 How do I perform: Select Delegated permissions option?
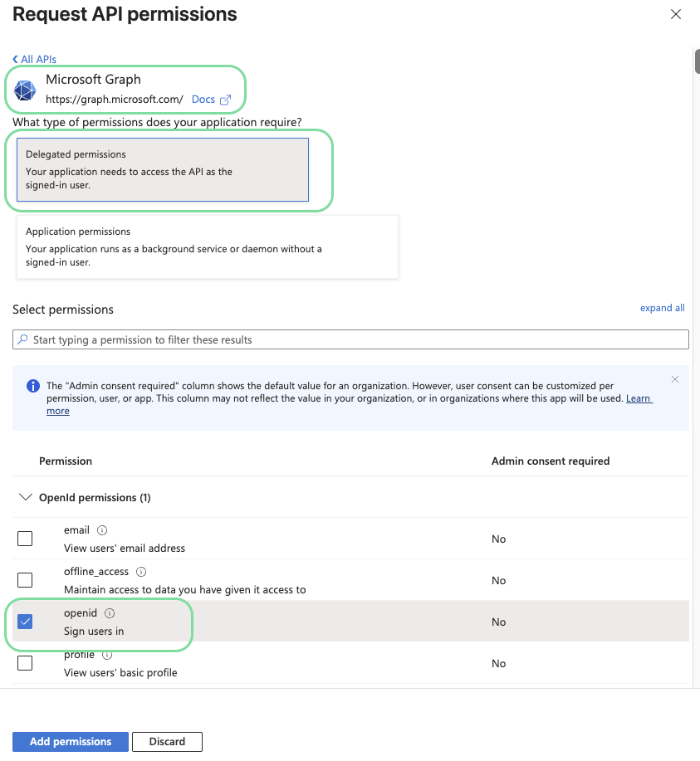(x=162, y=169)
